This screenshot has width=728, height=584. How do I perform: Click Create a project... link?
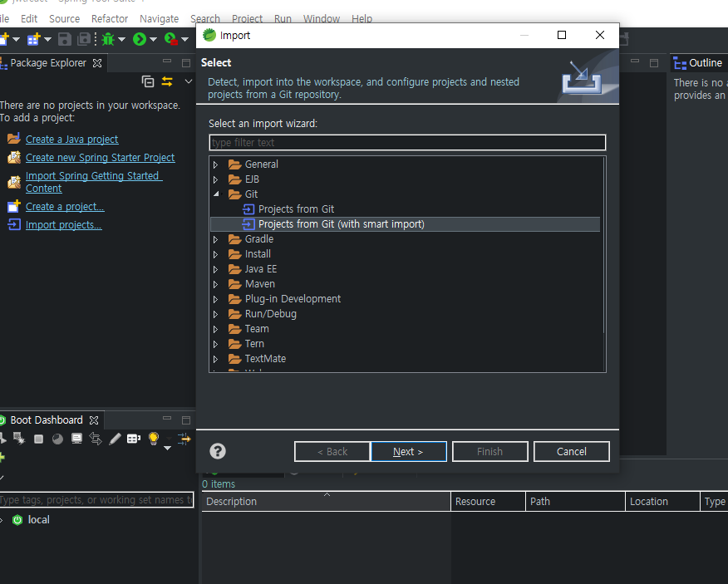click(x=65, y=207)
